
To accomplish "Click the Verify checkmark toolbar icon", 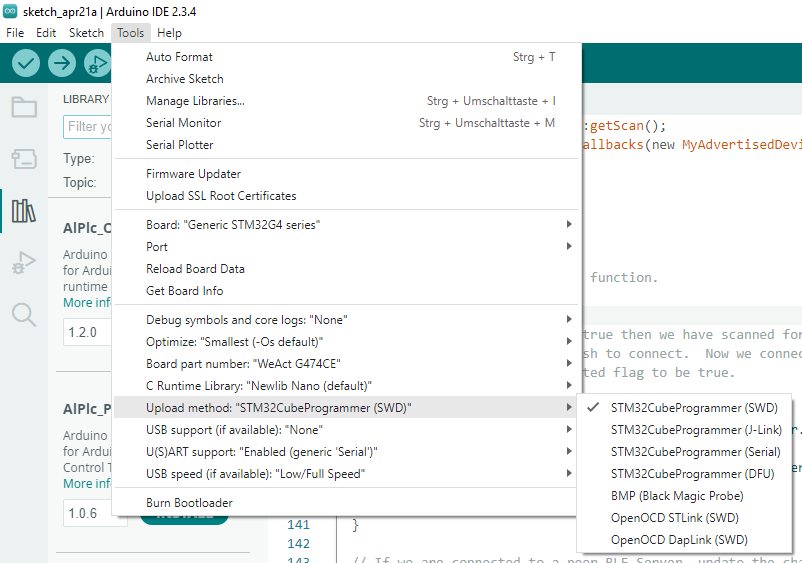I will pyautogui.click(x=26, y=63).
